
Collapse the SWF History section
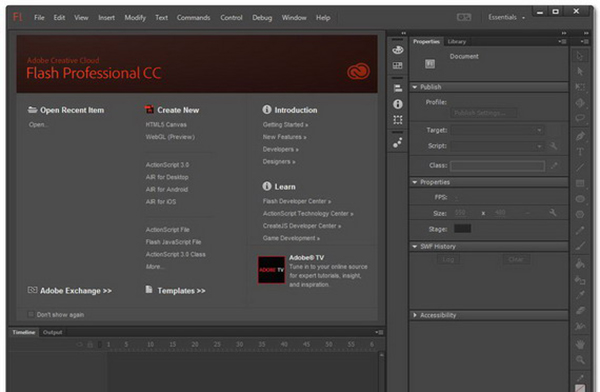point(414,247)
